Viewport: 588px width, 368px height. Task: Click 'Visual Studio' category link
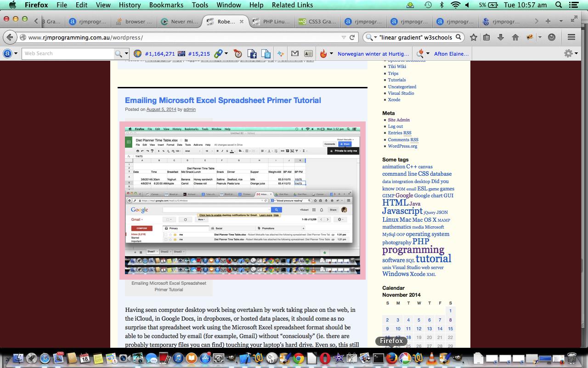click(401, 93)
